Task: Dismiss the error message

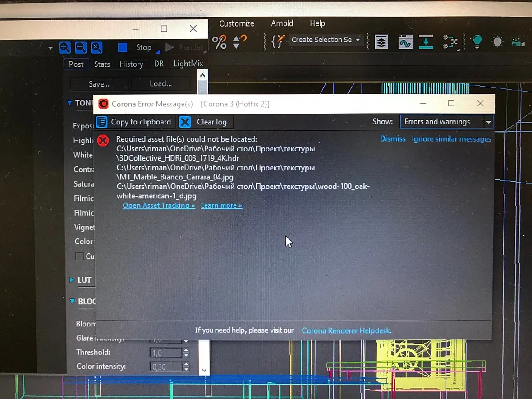Action: (x=393, y=139)
